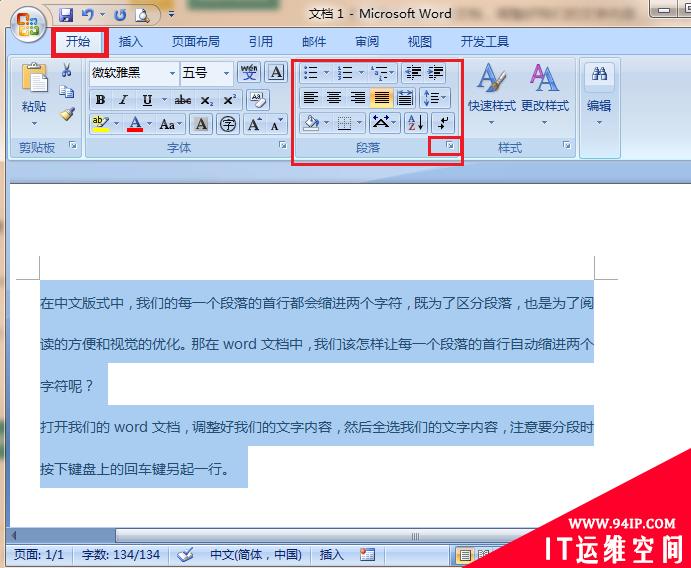This screenshot has width=691, height=568.
Task: Center the paragraph text
Action: click(334, 97)
